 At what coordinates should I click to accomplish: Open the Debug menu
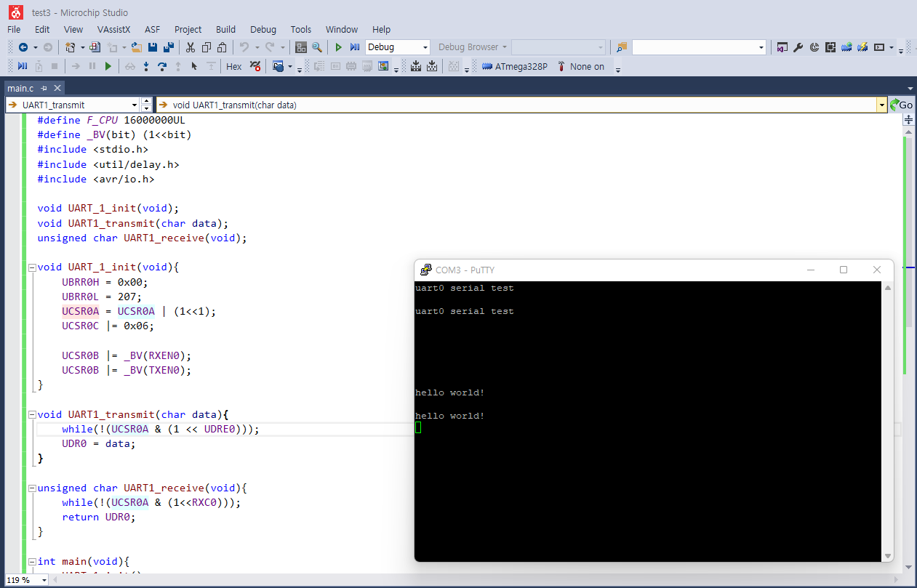coord(263,29)
